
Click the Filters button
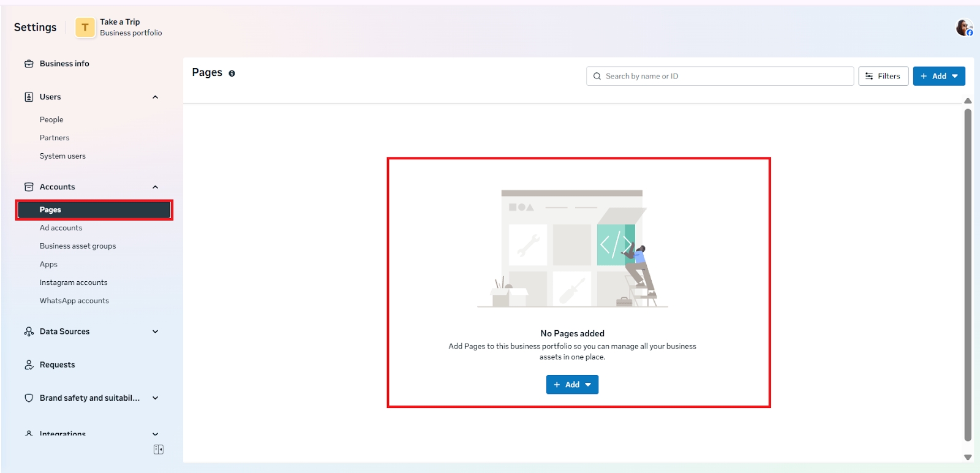(x=883, y=76)
